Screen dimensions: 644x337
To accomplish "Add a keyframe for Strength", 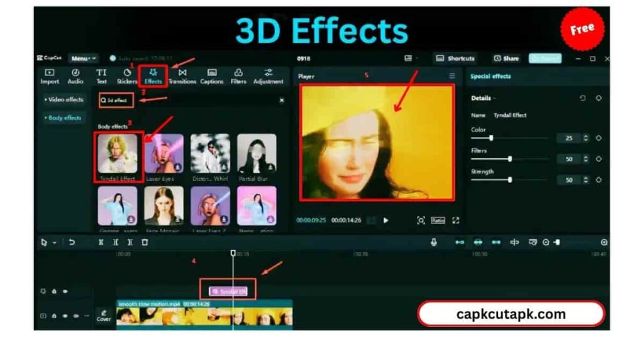I will click(x=599, y=180).
